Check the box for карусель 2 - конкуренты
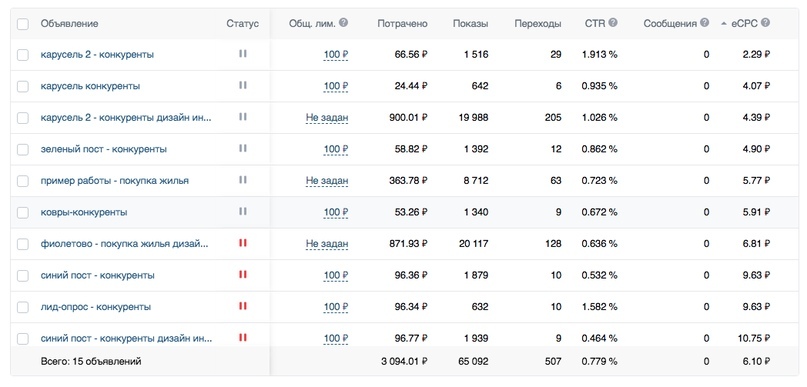 click(x=23, y=55)
